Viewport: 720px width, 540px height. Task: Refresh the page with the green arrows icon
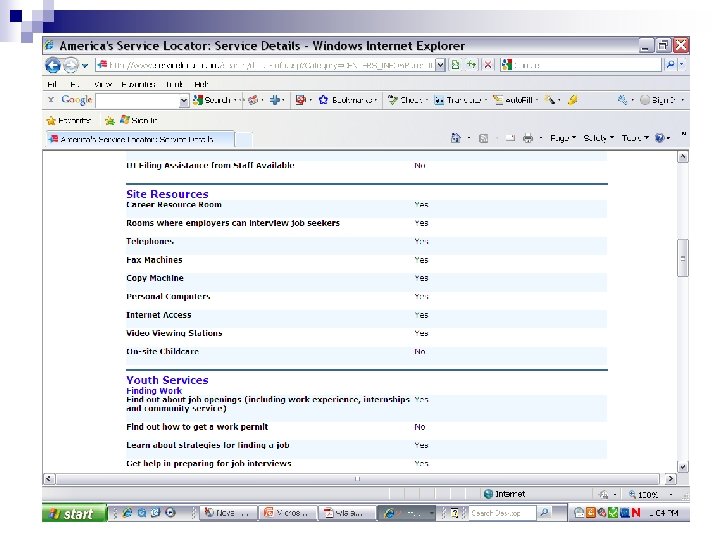471,65
